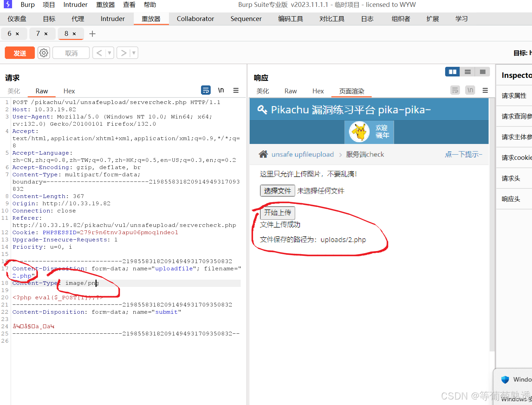Screen dimensions: 532x405
Task: Toggle non-printable \n display in request pane
Action: click(221, 90)
